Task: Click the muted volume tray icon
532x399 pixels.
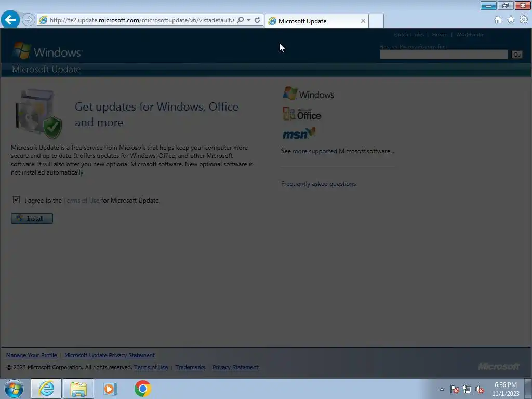Action: [480, 389]
